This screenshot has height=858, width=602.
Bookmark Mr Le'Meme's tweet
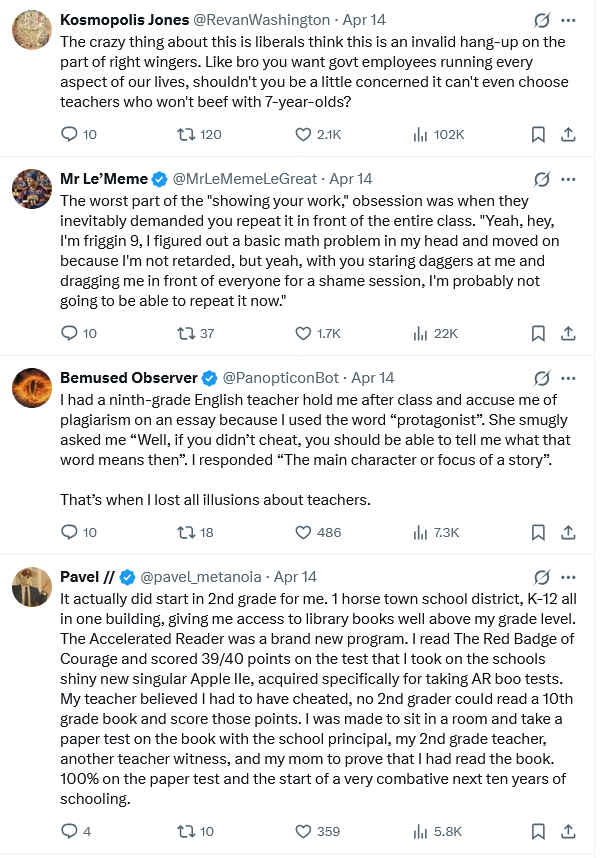pos(538,333)
